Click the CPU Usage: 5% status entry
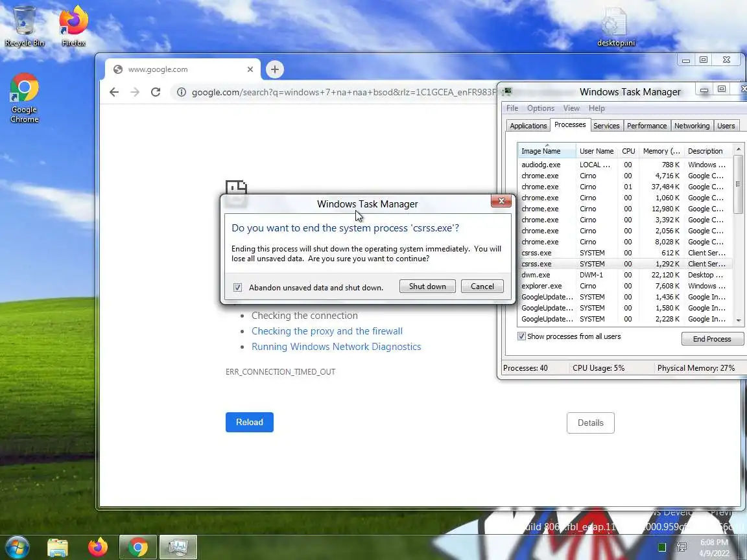The width and height of the screenshot is (747, 560). (599, 368)
